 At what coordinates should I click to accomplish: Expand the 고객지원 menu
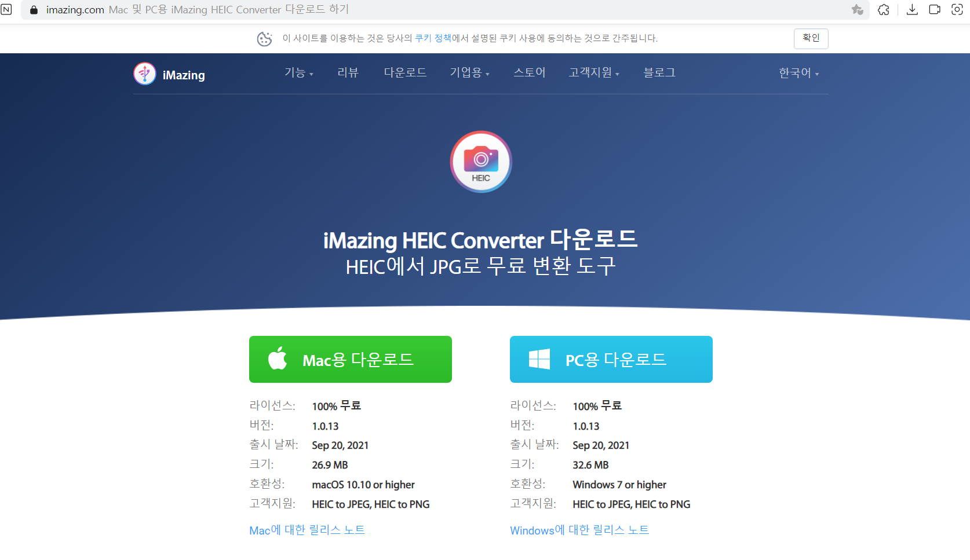click(x=594, y=73)
